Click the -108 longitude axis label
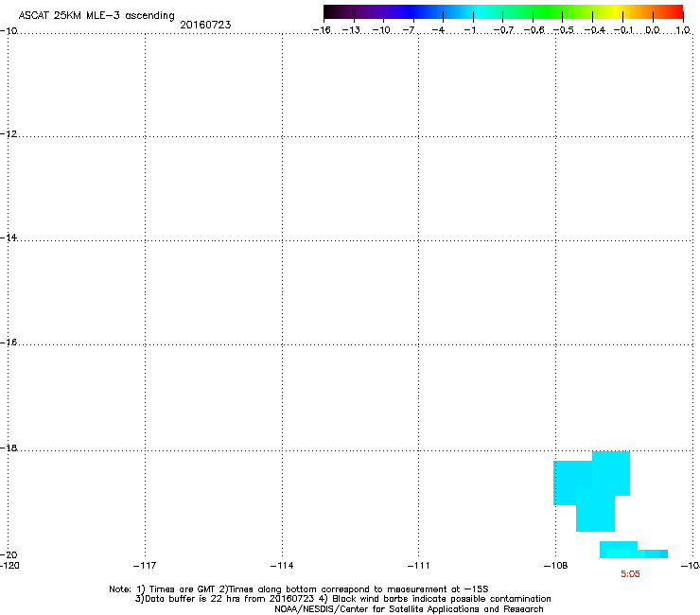700x615 pixels. click(556, 566)
